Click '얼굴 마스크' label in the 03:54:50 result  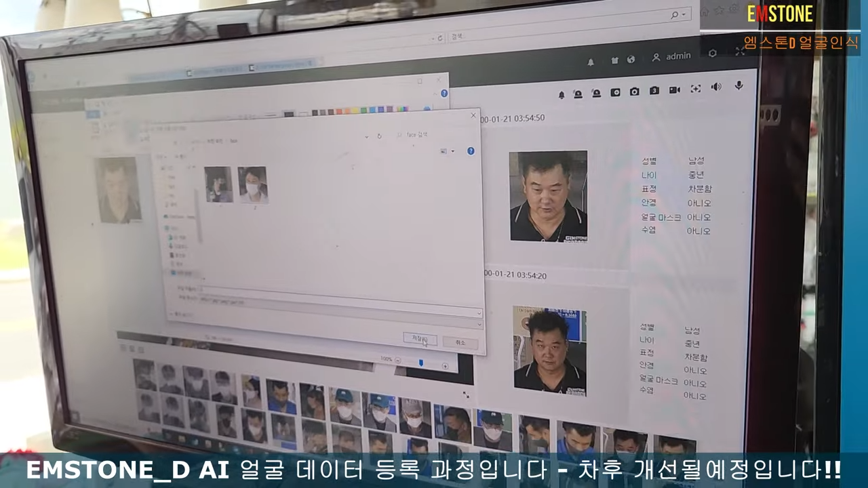661,218
